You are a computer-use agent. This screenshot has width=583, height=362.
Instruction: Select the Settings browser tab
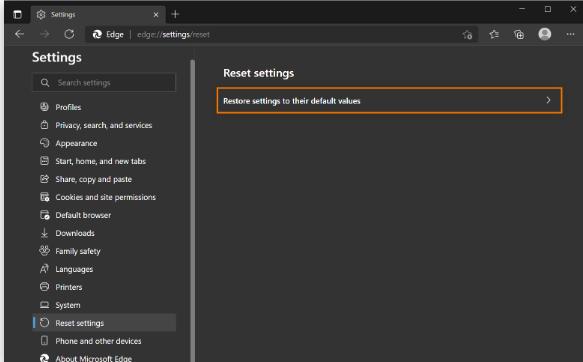(x=98, y=14)
